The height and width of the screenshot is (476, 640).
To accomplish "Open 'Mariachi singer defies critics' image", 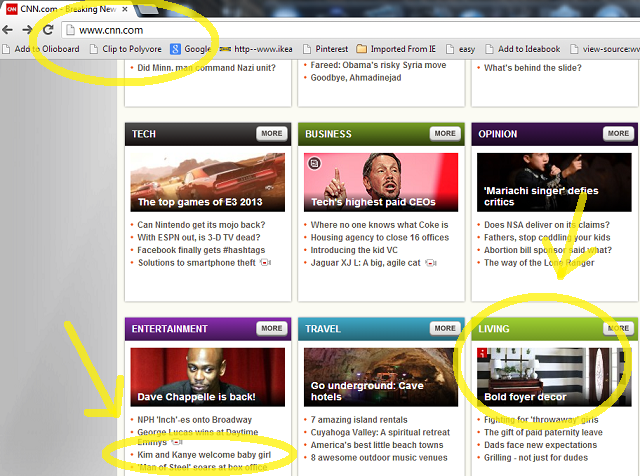I will pyautogui.click(x=554, y=182).
